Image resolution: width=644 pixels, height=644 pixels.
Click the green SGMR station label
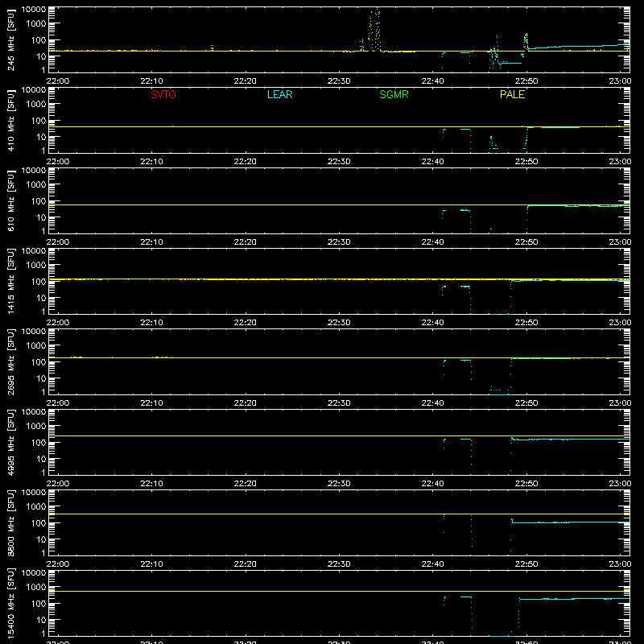394,94
